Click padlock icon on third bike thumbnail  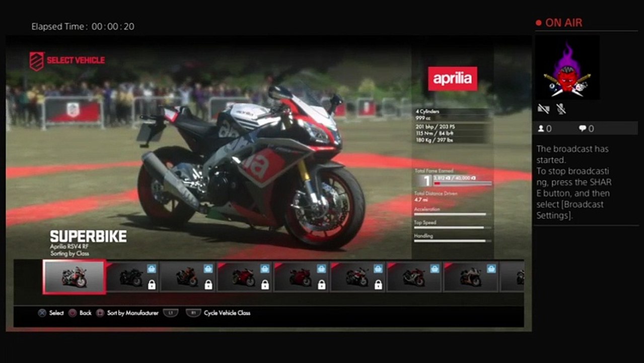pyautogui.click(x=208, y=285)
